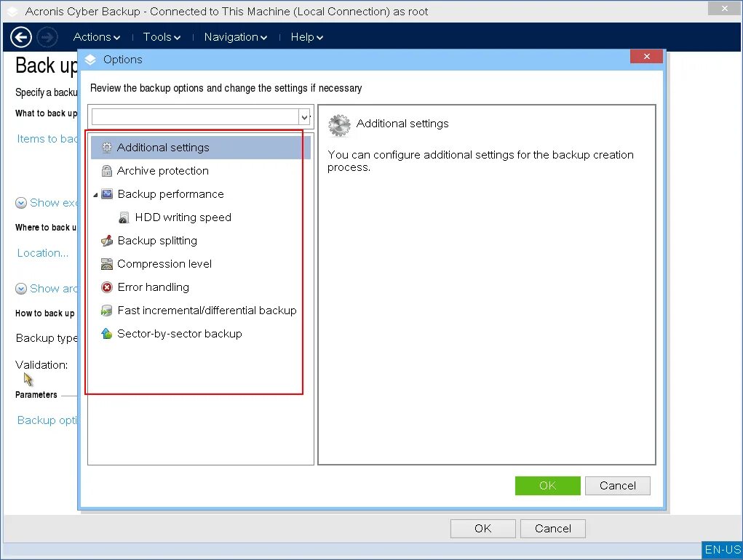Screen dimensions: 743x560
Task: Click the Acronis app icon in title bar
Action: tap(13, 12)
